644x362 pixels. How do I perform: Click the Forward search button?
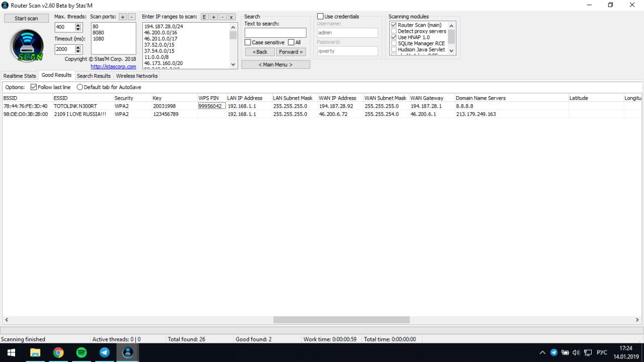(x=291, y=52)
